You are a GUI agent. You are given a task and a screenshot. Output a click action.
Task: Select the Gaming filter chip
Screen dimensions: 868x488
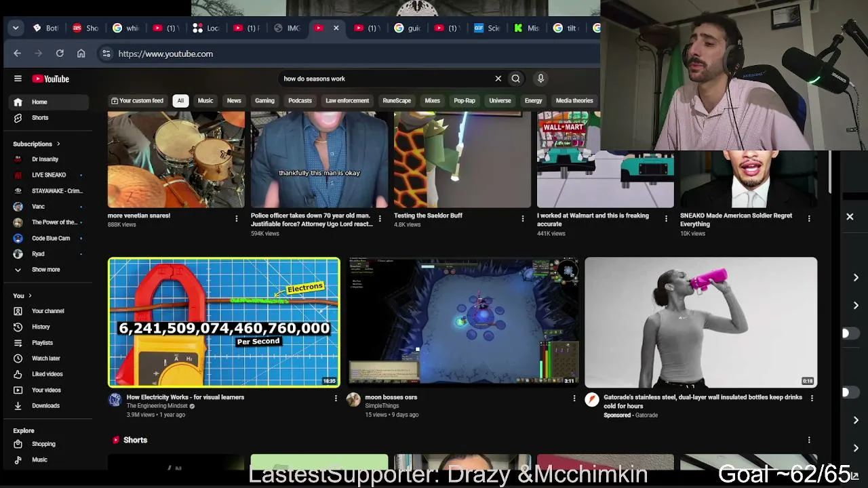tap(264, 101)
